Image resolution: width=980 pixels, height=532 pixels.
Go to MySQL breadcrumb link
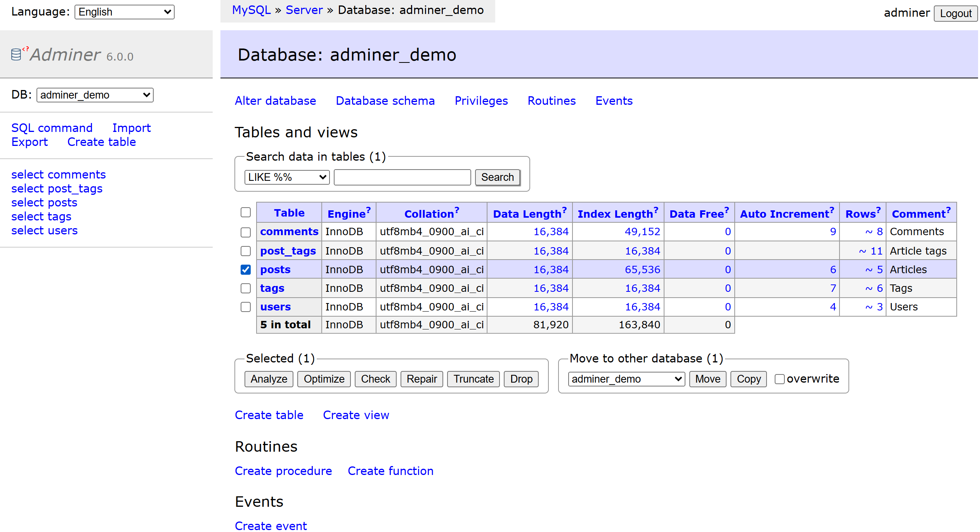pos(252,10)
